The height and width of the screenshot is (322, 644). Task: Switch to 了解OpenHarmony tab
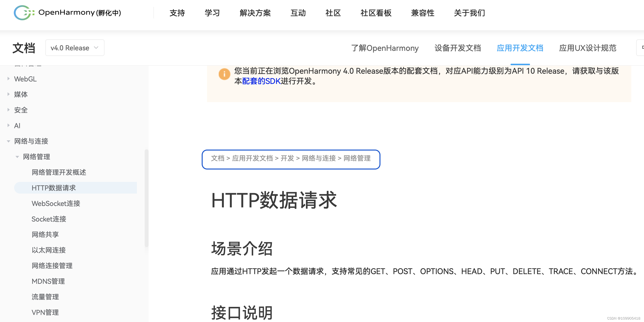click(385, 48)
